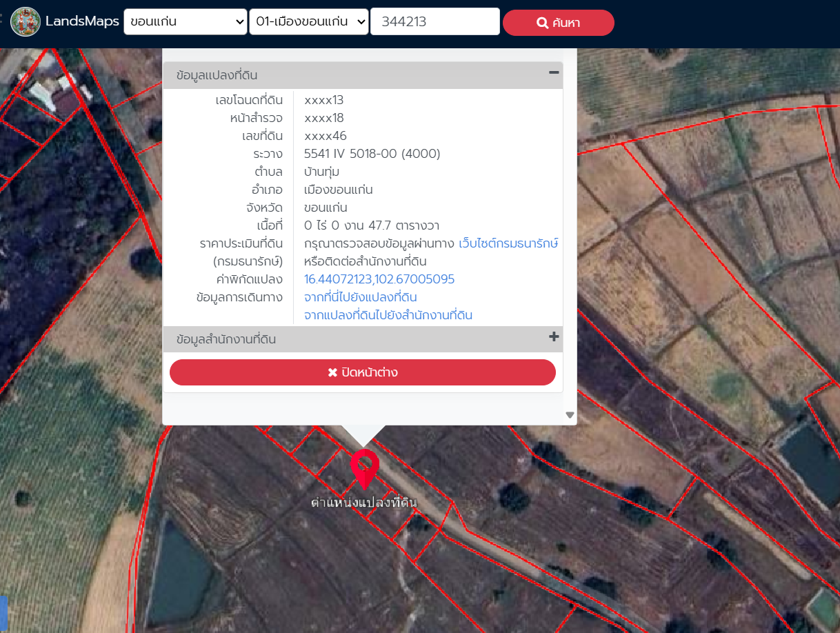Screen dimensions: 840x633
Task: Open the ขอนแก่น province dropdown
Action: (186, 21)
